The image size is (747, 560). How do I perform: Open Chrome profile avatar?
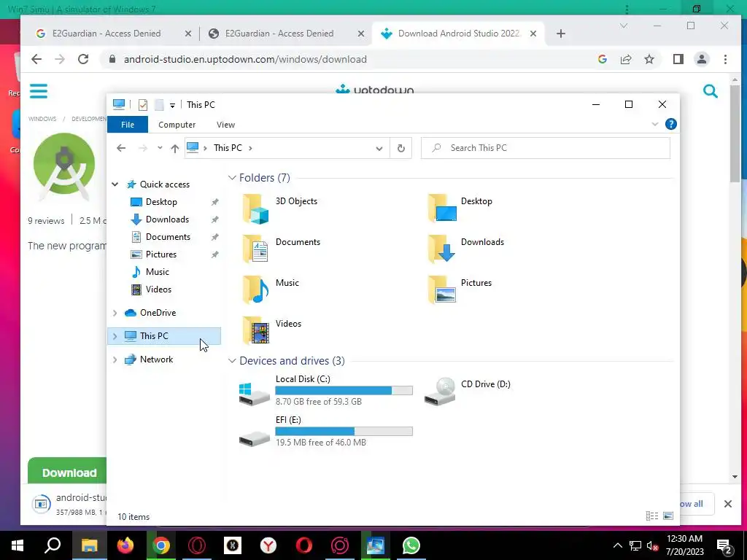click(702, 59)
